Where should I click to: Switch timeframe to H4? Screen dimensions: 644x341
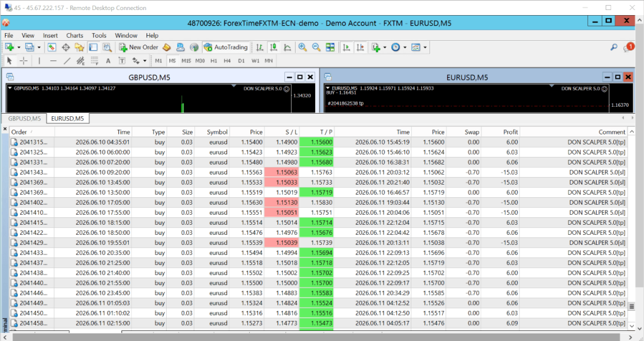tap(227, 61)
